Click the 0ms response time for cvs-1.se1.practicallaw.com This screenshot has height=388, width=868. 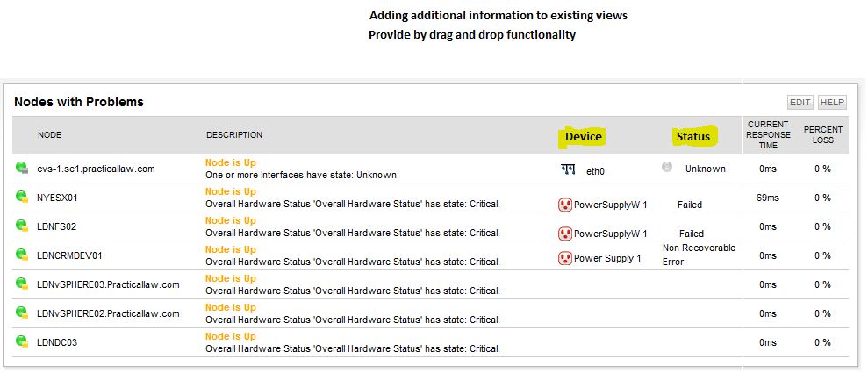click(768, 169)
